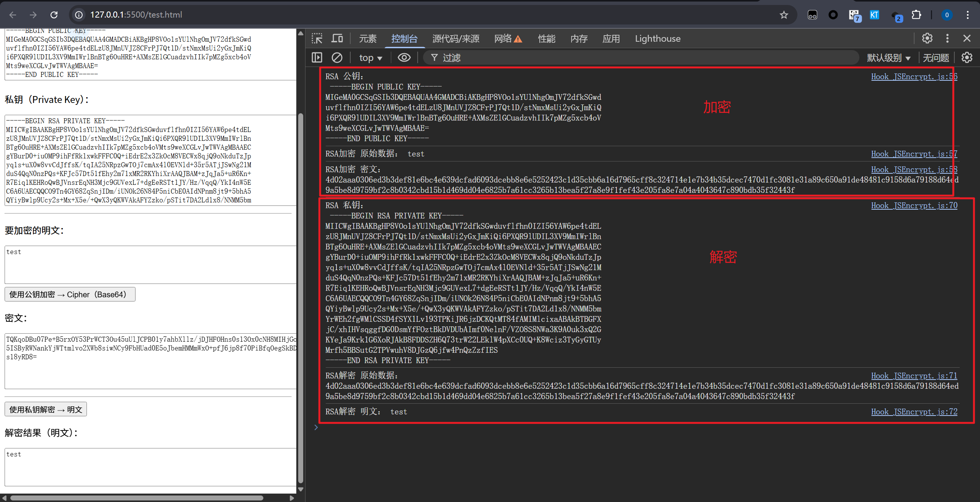Bookmark this page with the star
The height and width of the screenshot is (502, 980).
[784, 15]
